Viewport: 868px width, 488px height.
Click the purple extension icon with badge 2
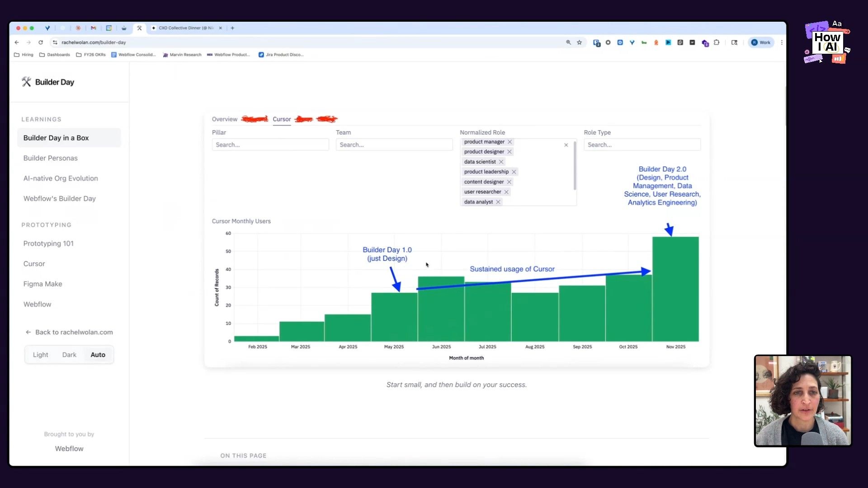705,43
